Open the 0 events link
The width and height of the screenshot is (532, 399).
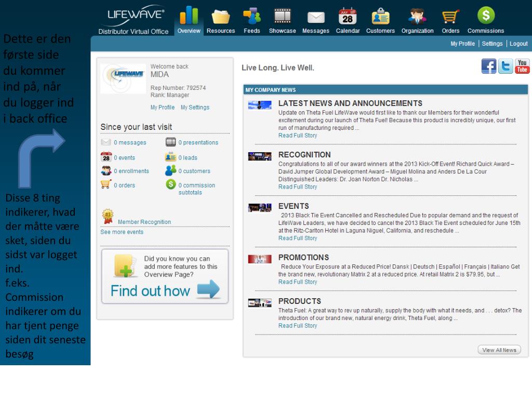click(x=124, y=158)
